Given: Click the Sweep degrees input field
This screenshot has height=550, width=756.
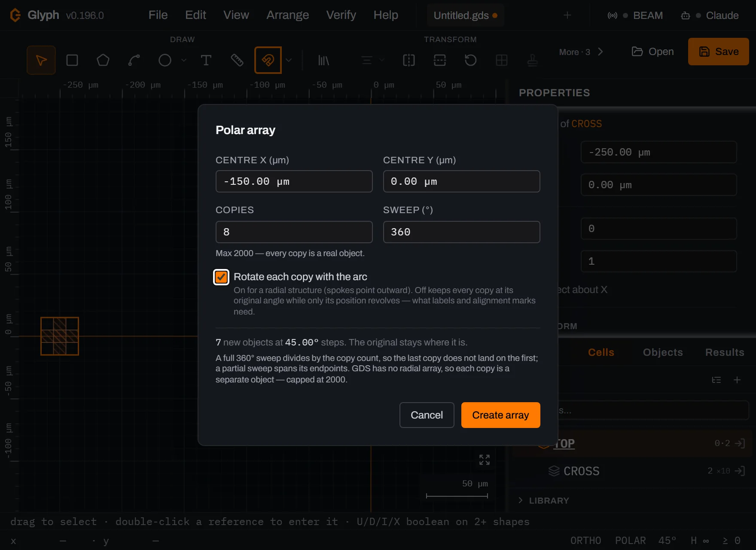Looking at the screenshot, I should click(x=462, y=232).
